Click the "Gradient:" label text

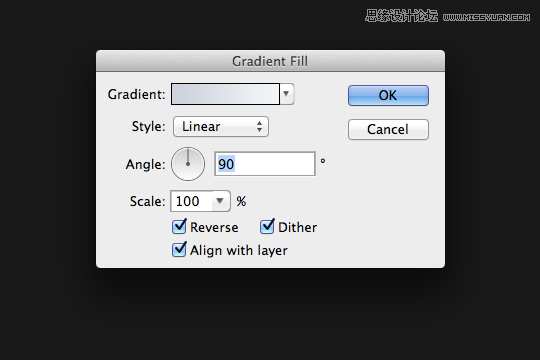(137, 94)
